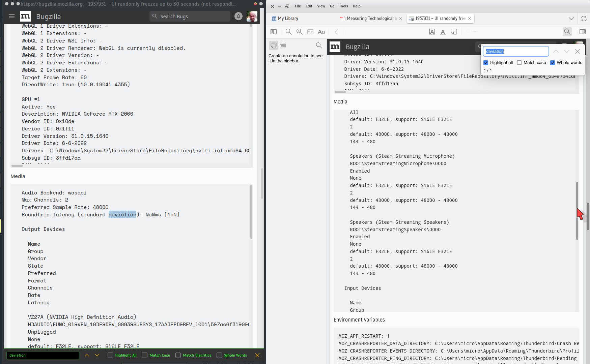
Task: Click the Bugzilla title text in browser header
Action: click(x=49, y=16)
